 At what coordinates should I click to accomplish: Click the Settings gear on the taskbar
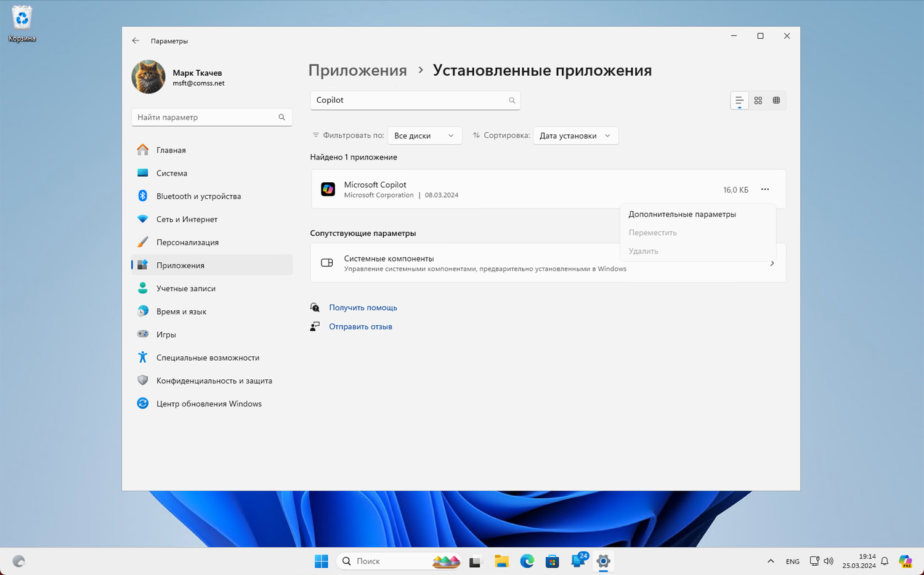click(x=604, y=561)
